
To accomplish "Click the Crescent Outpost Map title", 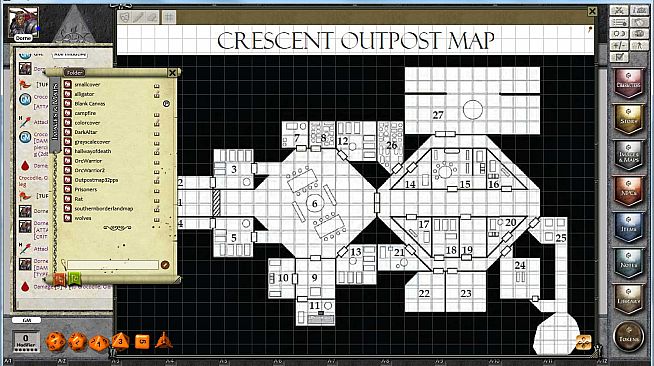I will click(x=356, y=40).
